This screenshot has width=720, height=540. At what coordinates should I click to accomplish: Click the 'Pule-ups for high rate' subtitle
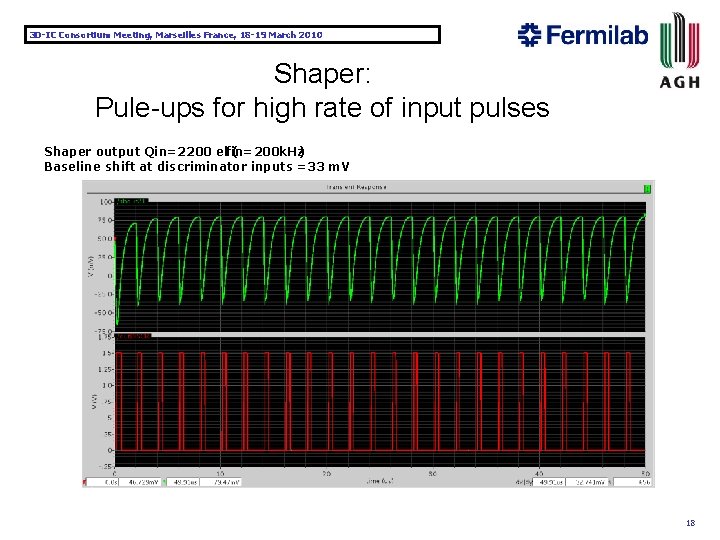[322, 108]
